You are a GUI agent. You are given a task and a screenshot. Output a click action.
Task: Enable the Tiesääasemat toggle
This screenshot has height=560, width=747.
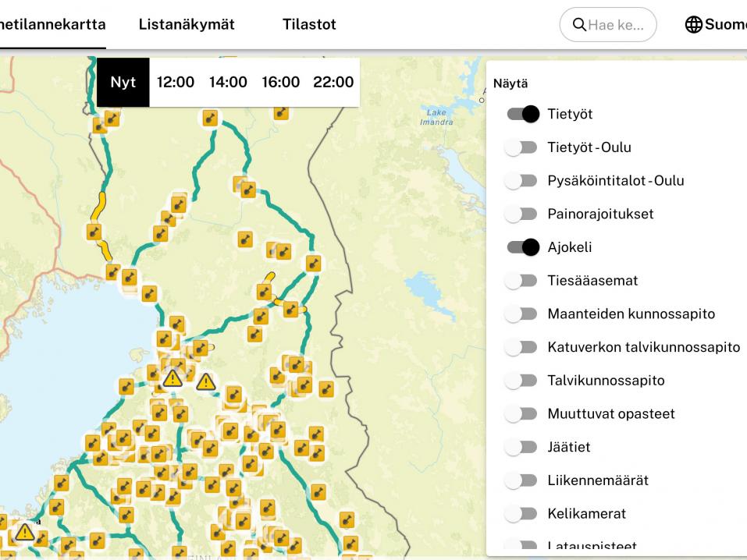point(522,281)
